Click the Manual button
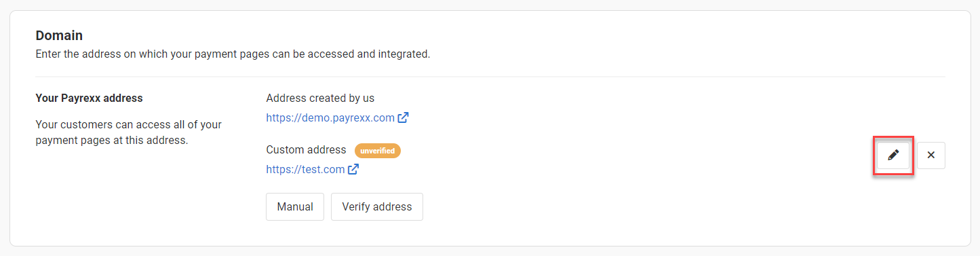The image size is (980, 256). (295, 207)
